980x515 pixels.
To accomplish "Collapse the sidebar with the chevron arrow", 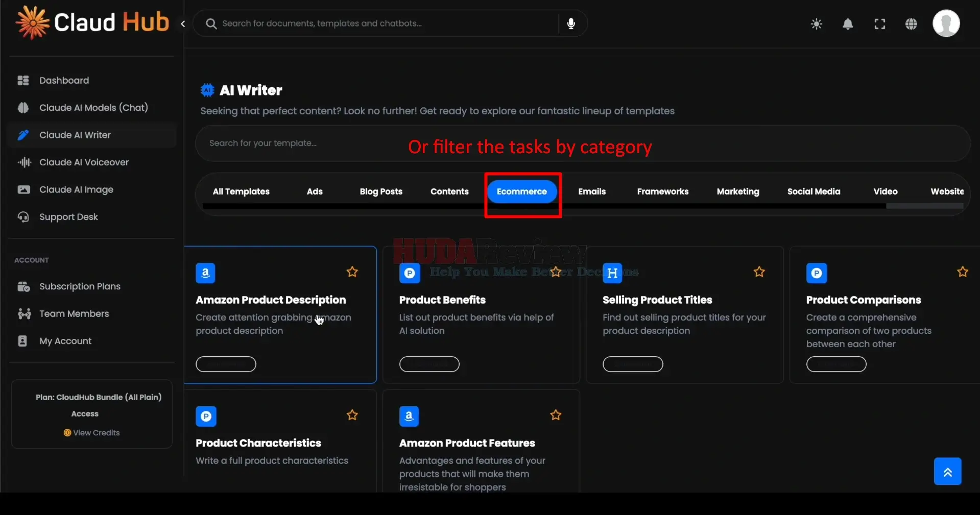I will [183, 23].
